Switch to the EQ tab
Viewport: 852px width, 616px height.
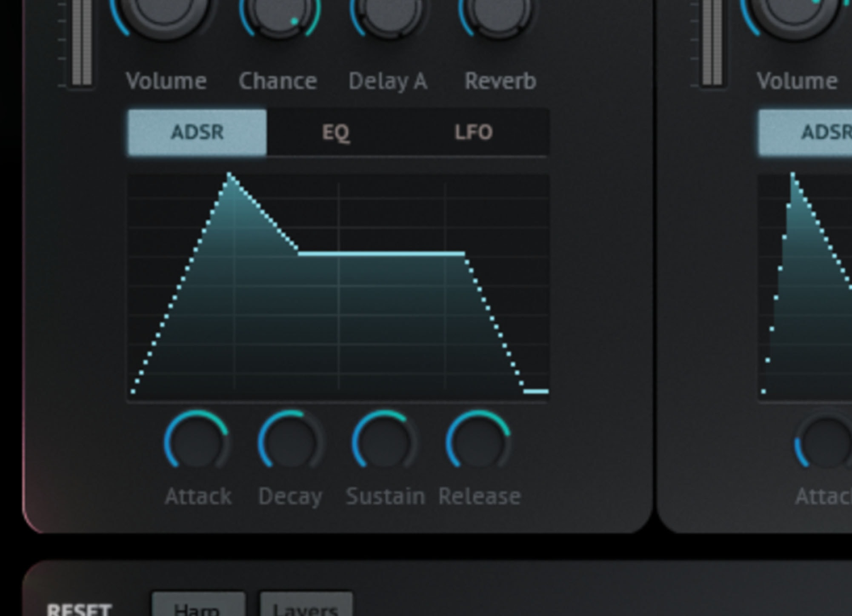(336, 132)
